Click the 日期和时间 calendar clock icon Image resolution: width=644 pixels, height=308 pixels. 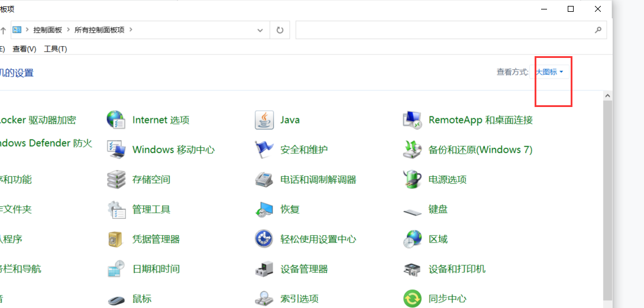pyautogui.click(x=116, y=269)
